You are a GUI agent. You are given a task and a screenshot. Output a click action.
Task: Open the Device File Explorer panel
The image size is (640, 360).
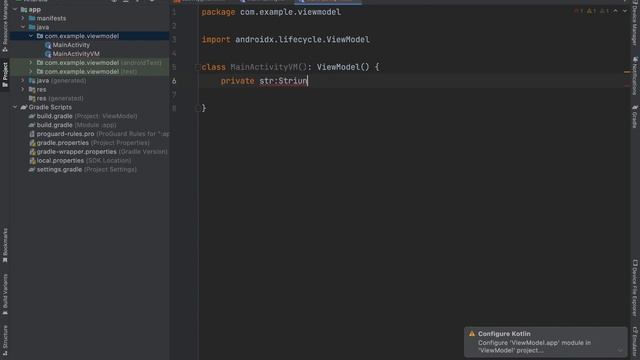(635, 288)
